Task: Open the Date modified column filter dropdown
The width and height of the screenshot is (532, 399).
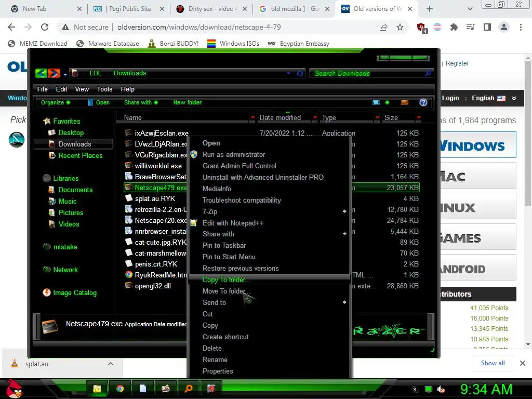Action: pos(314,117)
